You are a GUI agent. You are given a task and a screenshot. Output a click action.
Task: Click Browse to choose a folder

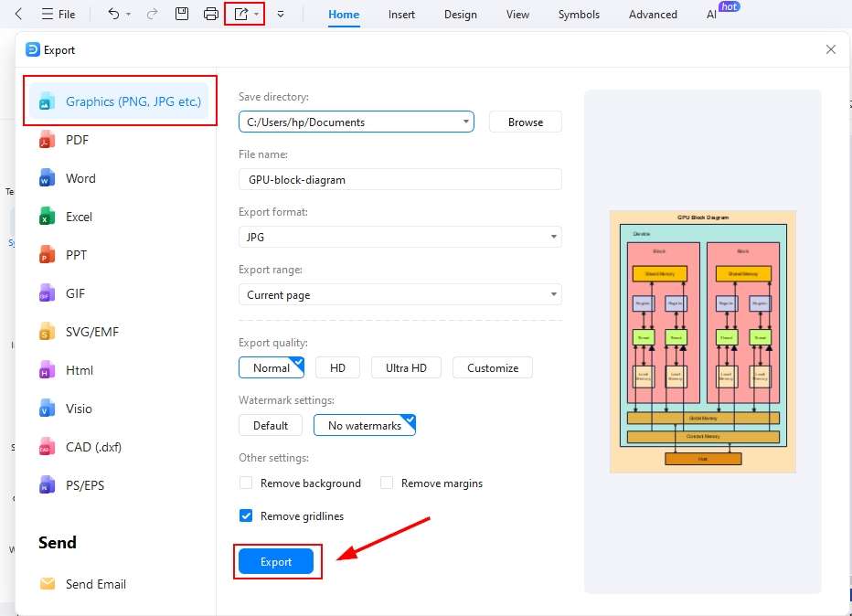525,121
